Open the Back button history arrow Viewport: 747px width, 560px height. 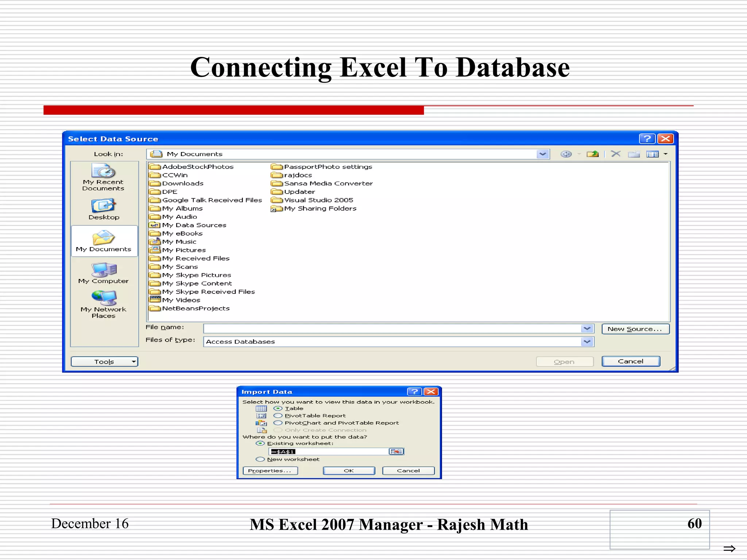[x=579, y=154]
